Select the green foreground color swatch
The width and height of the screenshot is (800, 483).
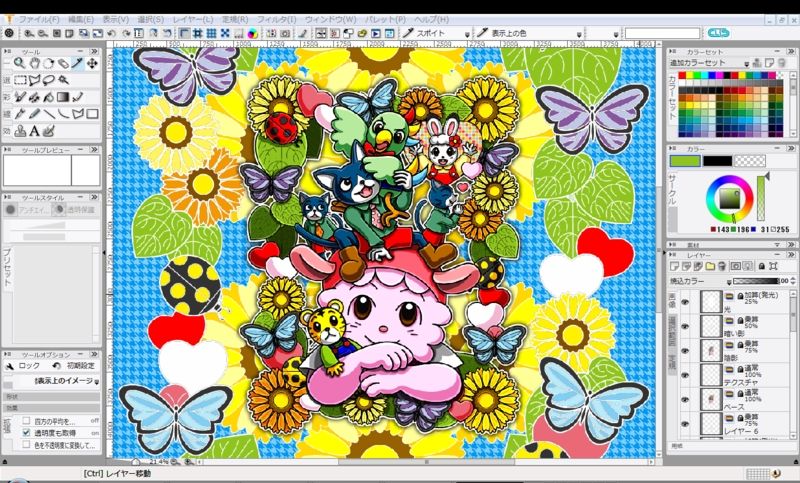[x=685, y=161]
